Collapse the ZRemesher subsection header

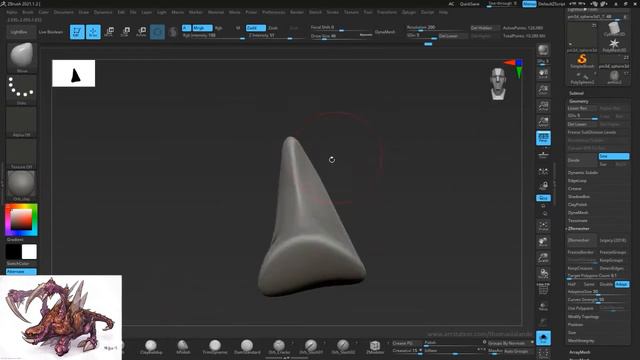click(578, 229)
